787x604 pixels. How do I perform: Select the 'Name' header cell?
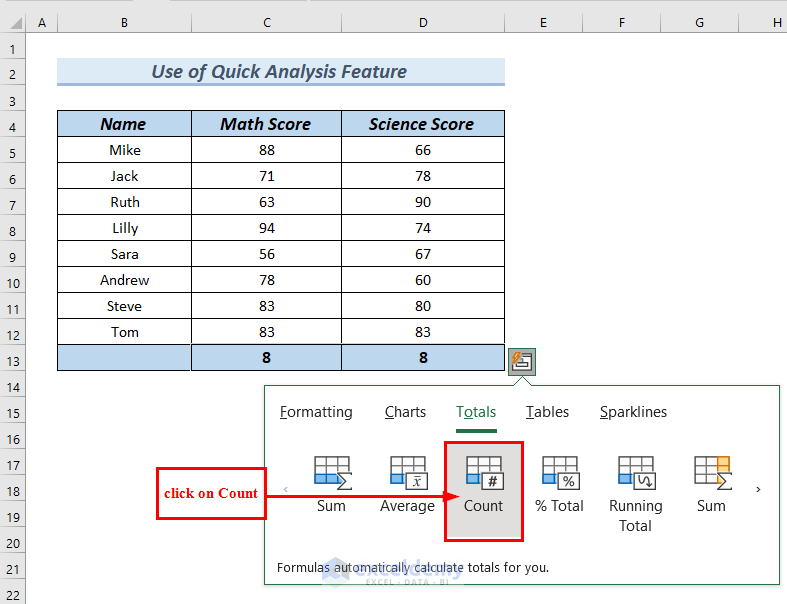[124, 124]
